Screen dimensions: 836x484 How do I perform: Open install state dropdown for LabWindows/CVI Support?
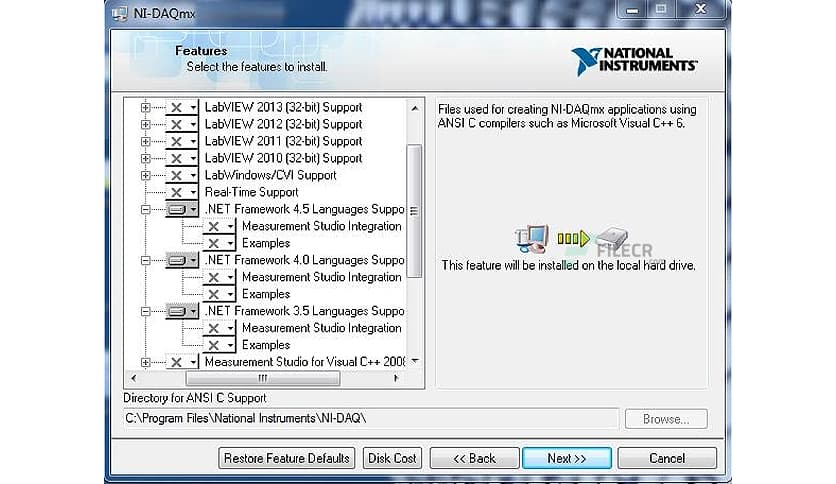tap(192, 175)
